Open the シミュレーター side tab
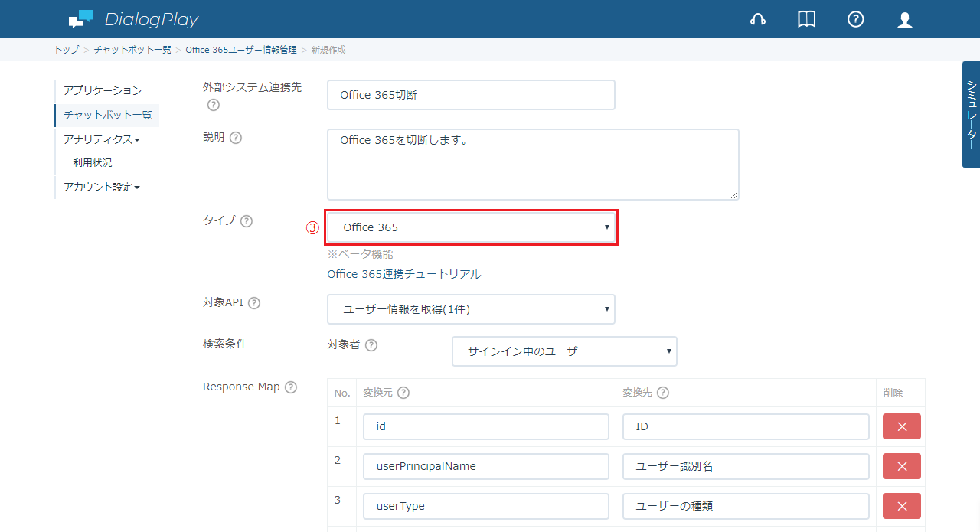This screenshot has width=980, height=532. 971,114
